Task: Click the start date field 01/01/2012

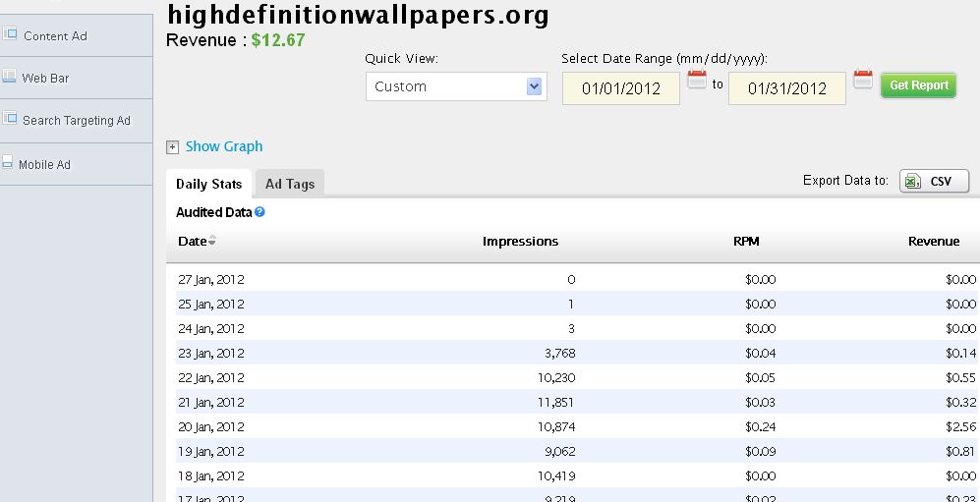Action: click(x=620, y=88)
